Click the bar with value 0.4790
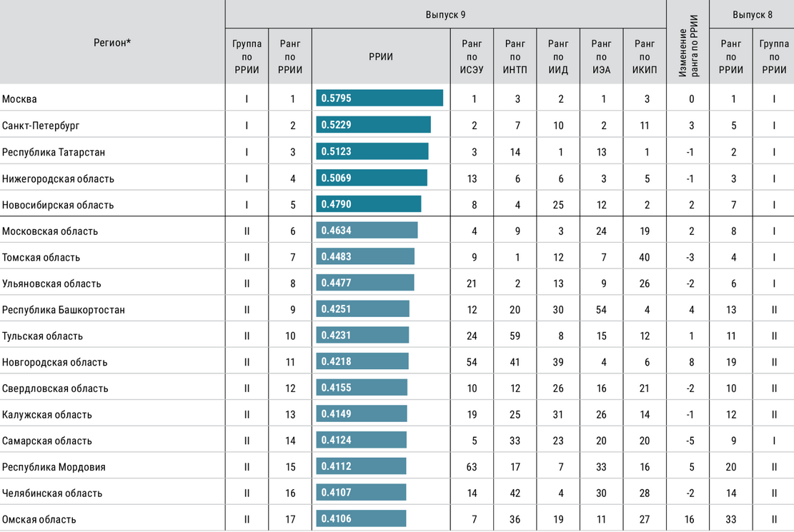 (368, 204)
